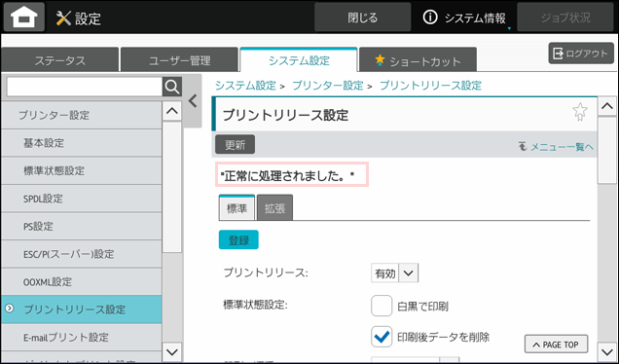The image size is (619, 364).
Task: Click the 更新 button
Action: pos(235,145)
